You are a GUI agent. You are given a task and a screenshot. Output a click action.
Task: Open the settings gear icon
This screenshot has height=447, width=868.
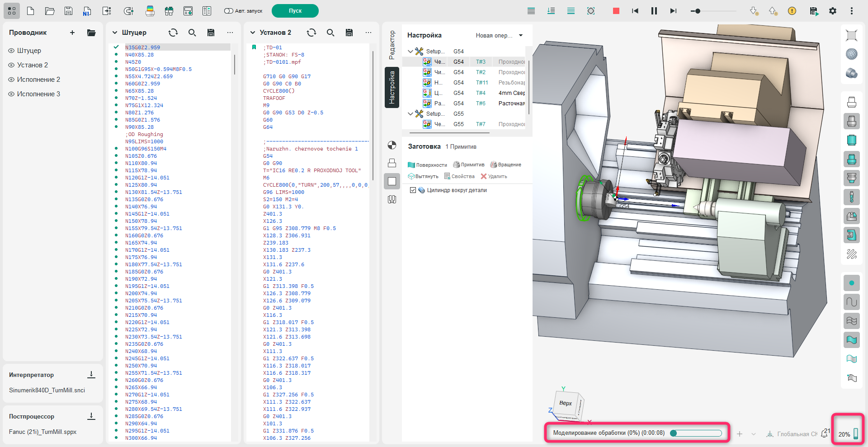(x=833, y=11)
